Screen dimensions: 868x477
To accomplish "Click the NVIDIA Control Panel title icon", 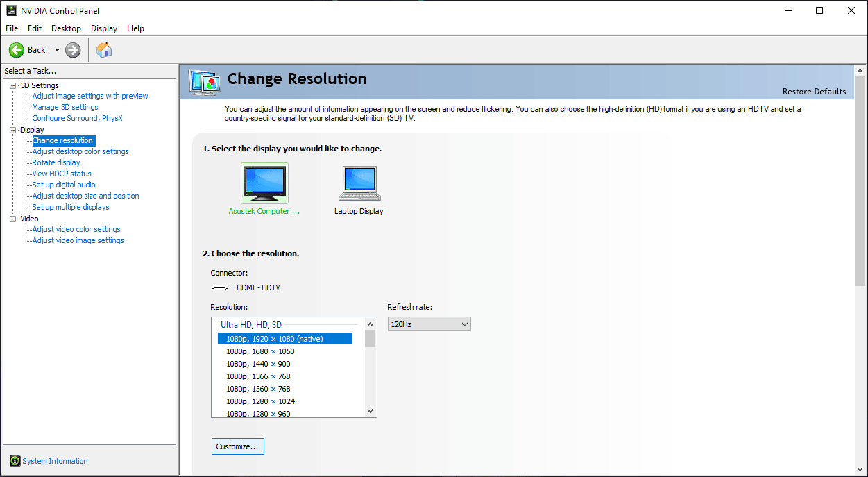I will pos(12,10).
